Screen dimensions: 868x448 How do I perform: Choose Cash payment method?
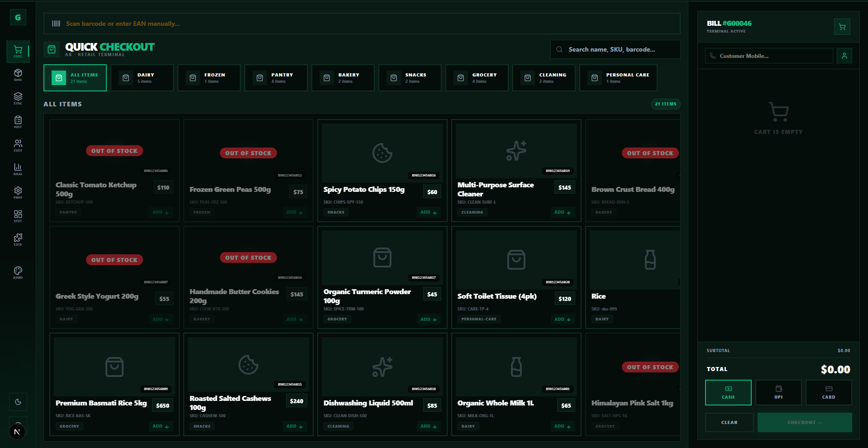(728, 392)
